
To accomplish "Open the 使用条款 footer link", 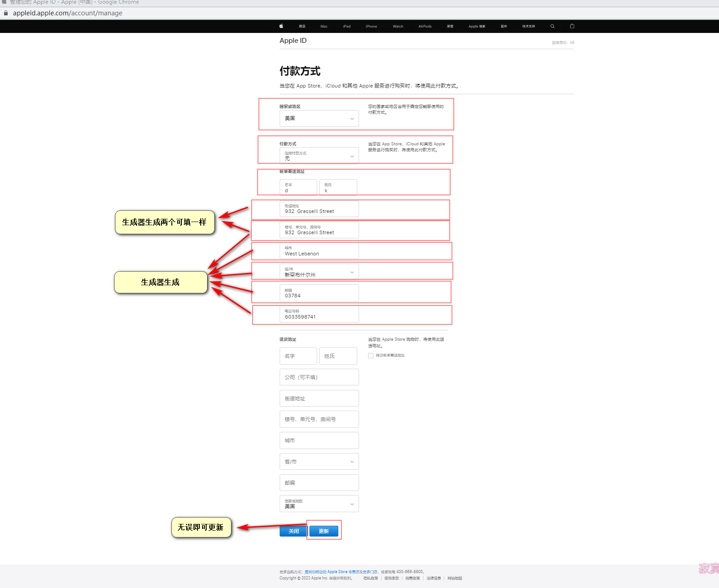I will [392, 578].
